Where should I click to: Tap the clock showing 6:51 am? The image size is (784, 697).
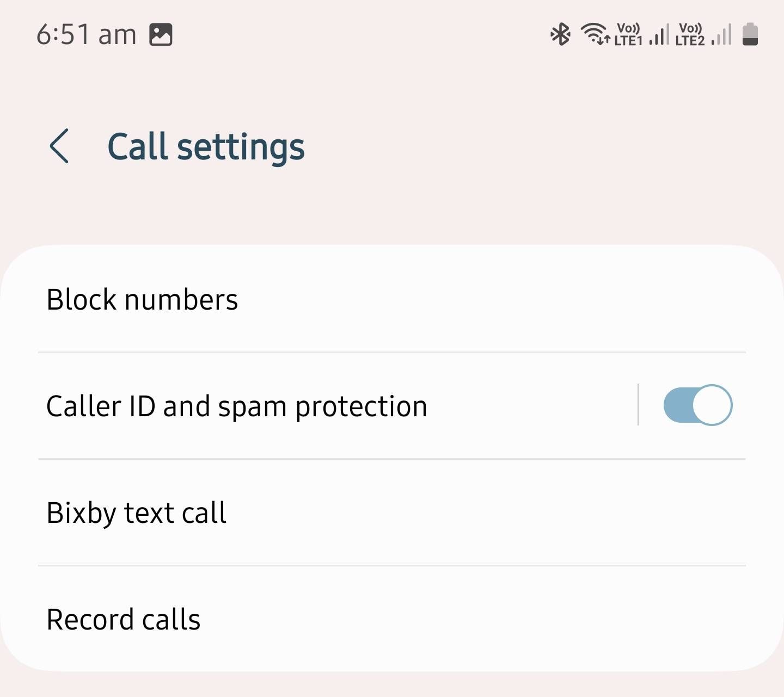point(85,34)
